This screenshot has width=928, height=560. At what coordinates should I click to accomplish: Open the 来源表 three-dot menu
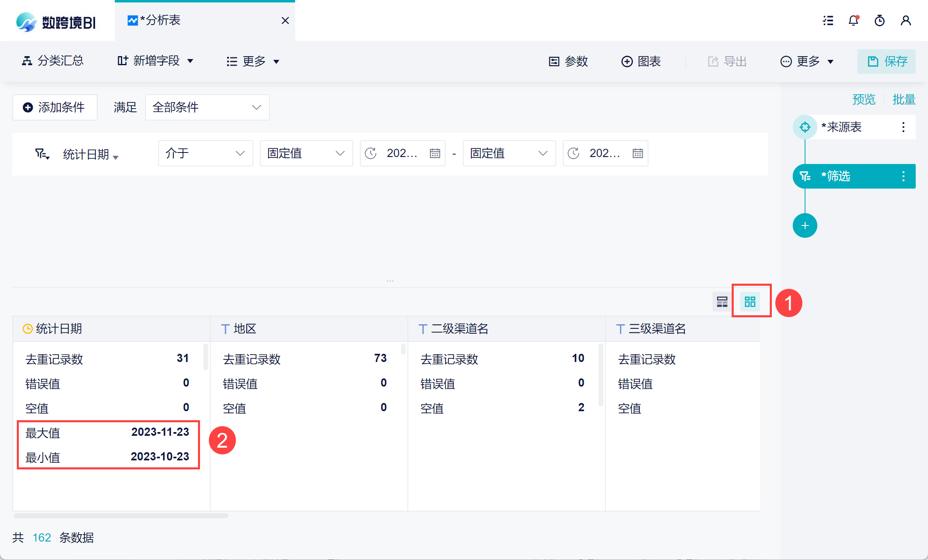point(903,127)
